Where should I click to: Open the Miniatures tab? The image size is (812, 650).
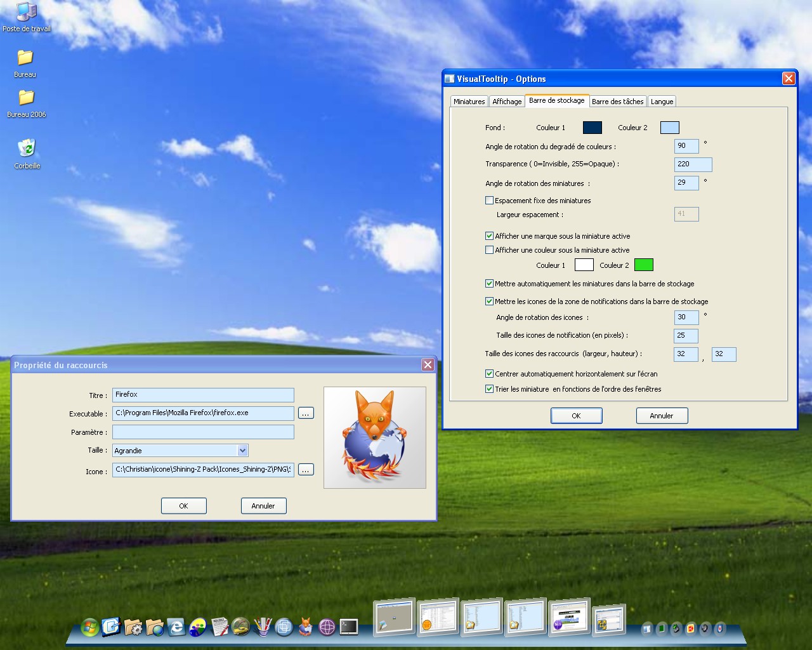[469, 102]
